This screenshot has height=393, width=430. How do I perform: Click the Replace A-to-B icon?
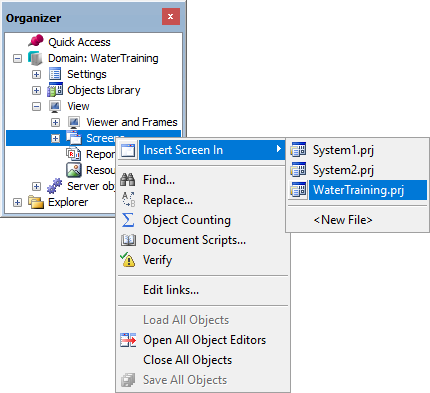click(128, 200)
